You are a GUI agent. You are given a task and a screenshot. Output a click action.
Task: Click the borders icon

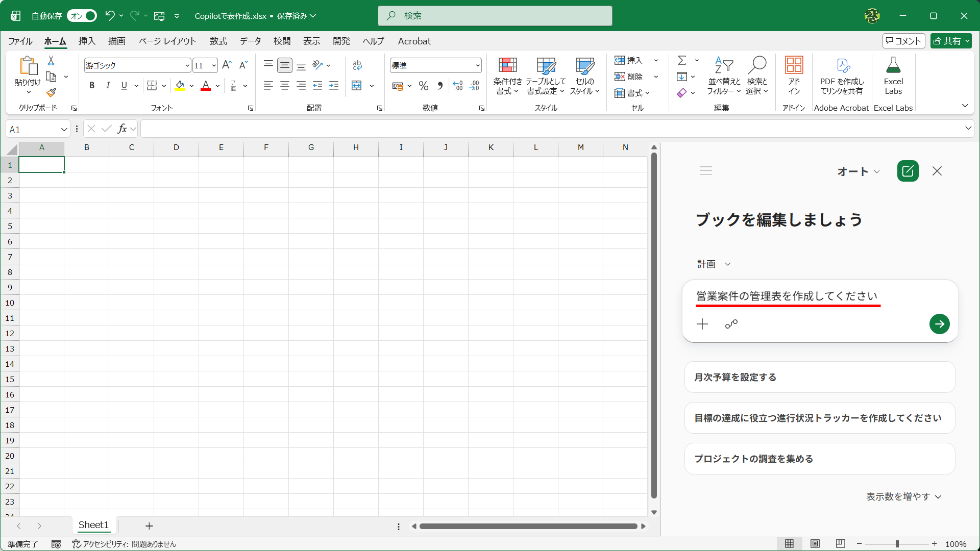tap(152, 85)
